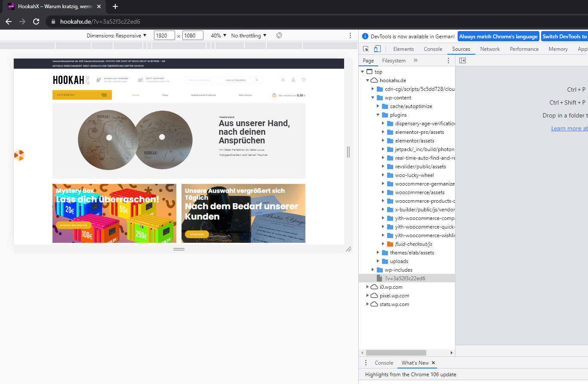The width and height of the screenshot is (588, 384).
Task: Click the wishlist heart icon
Action: pyautogui.click(x=303, y=80)
